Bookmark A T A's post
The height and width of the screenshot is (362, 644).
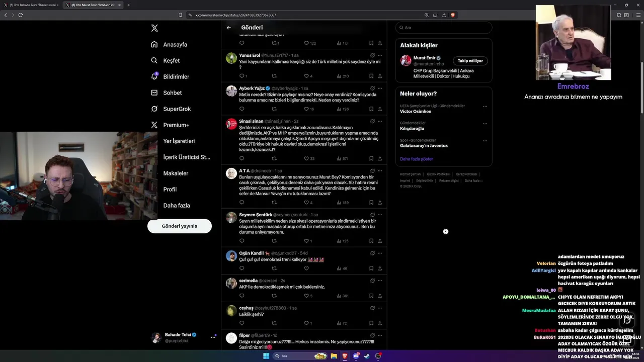coord(371,203)
